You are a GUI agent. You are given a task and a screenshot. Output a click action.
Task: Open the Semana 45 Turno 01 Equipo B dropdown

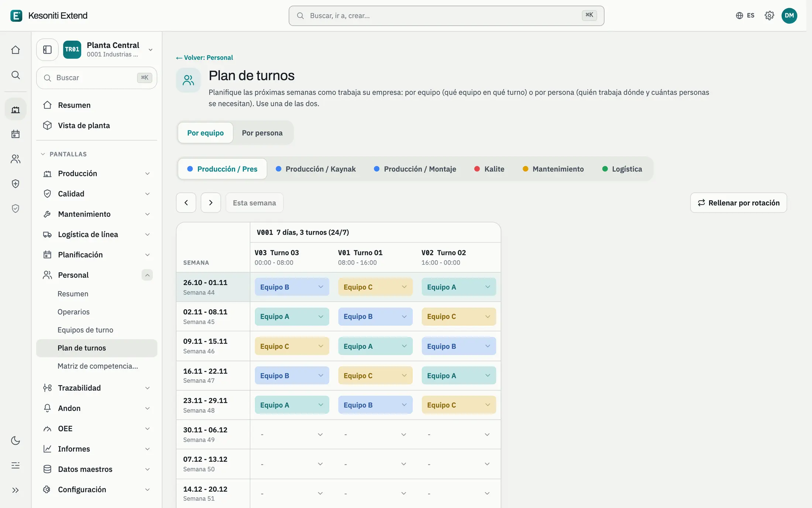375,317
